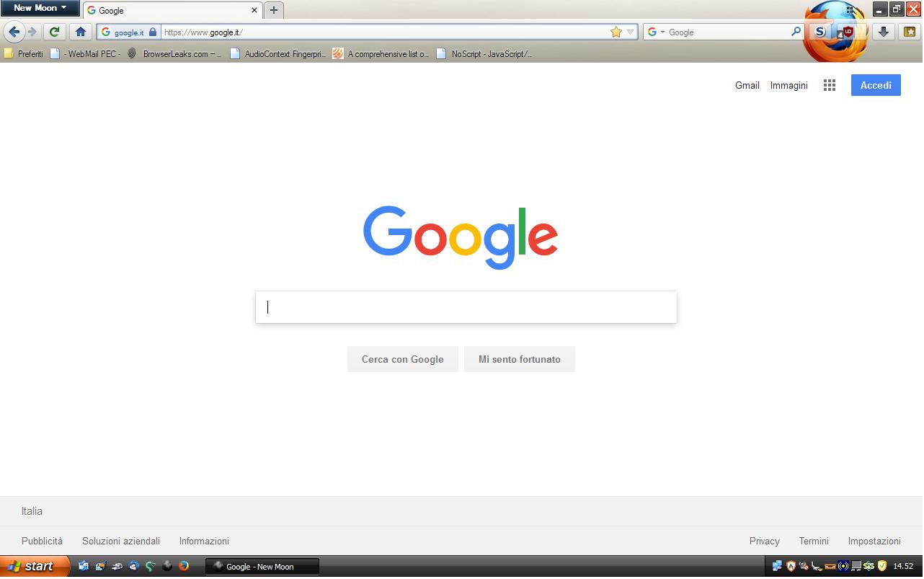Image resolution: width=924 pixels, height=579 pixels.
Task: Click the Gmail link
Action: point(747,85)
